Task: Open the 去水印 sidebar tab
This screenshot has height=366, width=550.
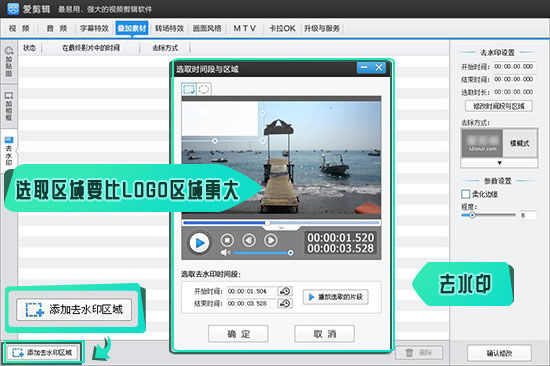Action: pos(9,151)
